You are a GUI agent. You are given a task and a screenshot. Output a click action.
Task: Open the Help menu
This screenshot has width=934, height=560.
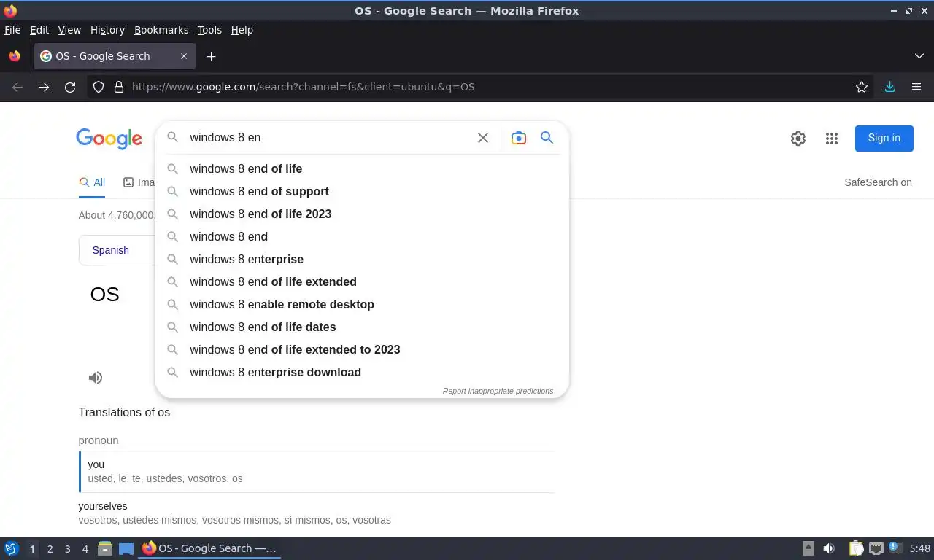tap(242, 30)
